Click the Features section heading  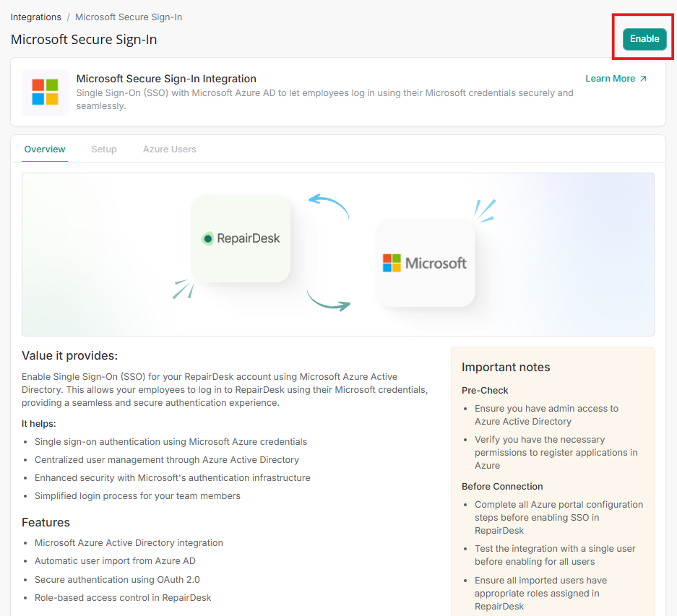point(46,522)
